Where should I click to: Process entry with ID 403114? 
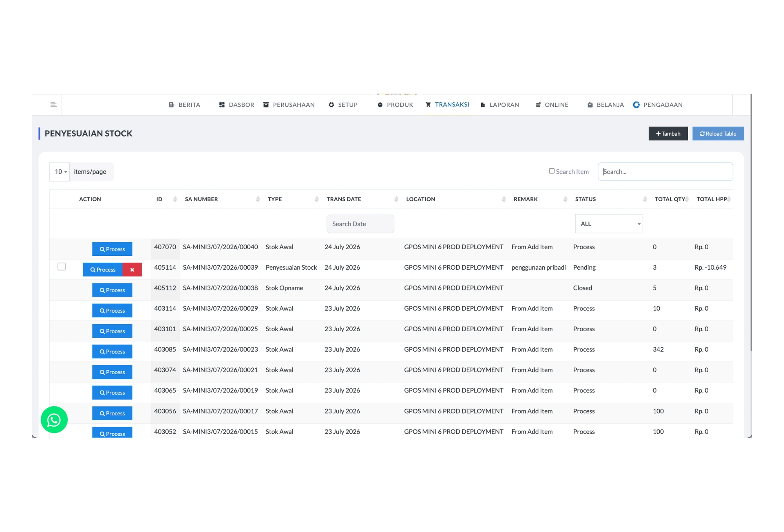[x=112, y=310]
